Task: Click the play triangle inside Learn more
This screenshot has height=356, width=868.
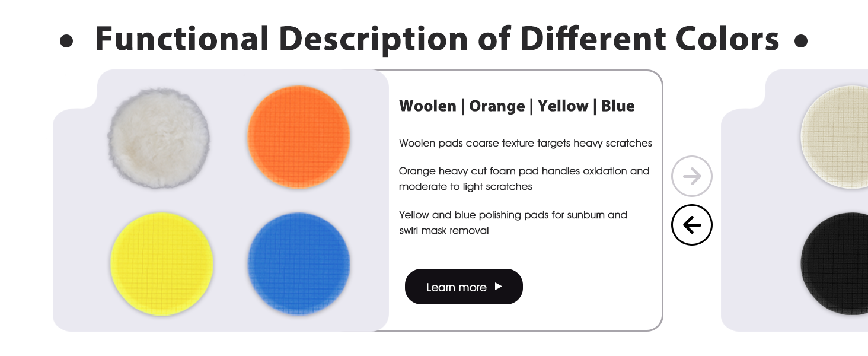Action: (498, 287)
